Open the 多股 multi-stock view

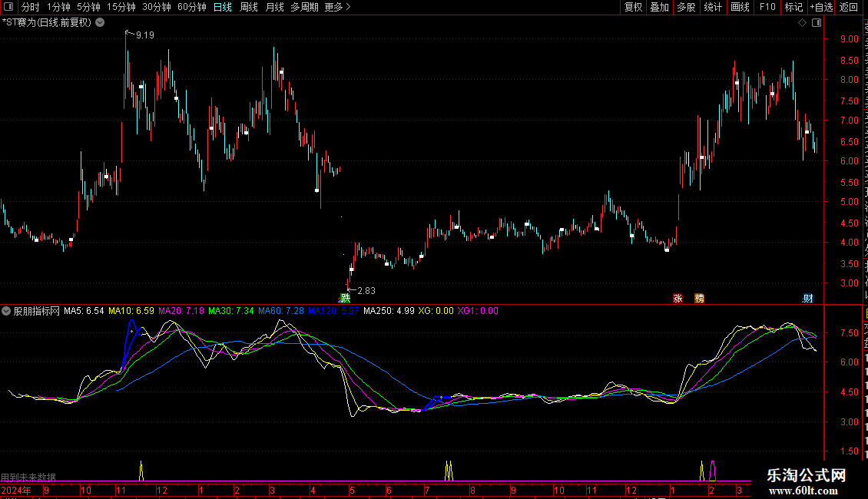pyautogui.click(x=687, y=7)
